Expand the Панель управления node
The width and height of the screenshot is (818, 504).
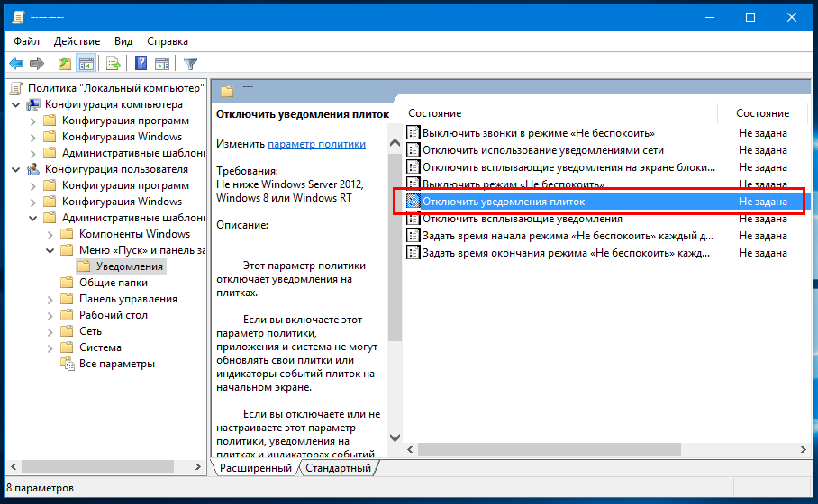pos(50,300)
